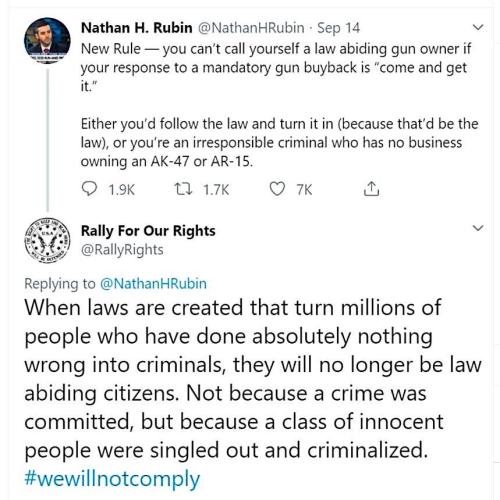The width and height of the screenshot is (500, 500).
Task: Click the reply icon under Nathan's tweet
Action: click(89, 189)
